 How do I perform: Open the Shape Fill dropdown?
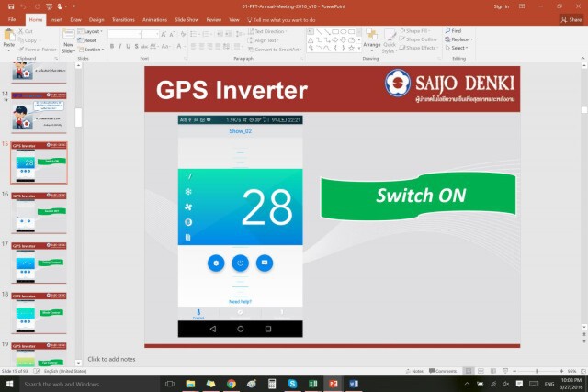tap(414, 30)
